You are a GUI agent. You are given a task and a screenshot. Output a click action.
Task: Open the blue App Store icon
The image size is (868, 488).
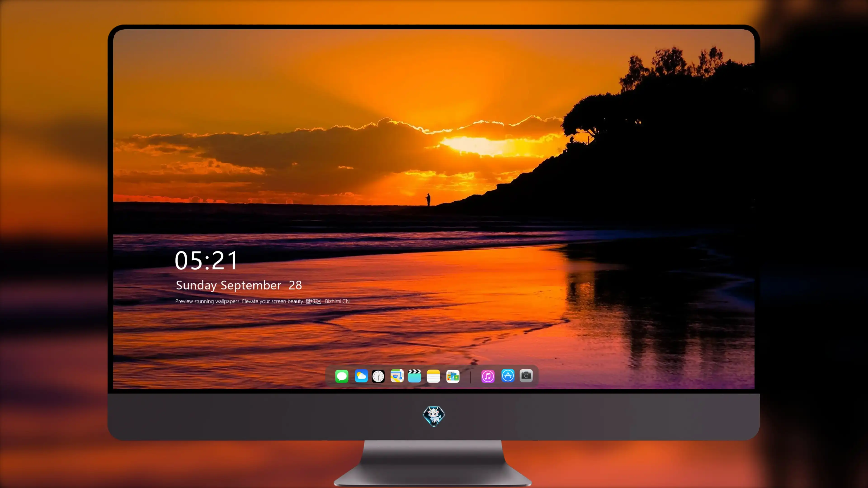[x=508, y=375]
